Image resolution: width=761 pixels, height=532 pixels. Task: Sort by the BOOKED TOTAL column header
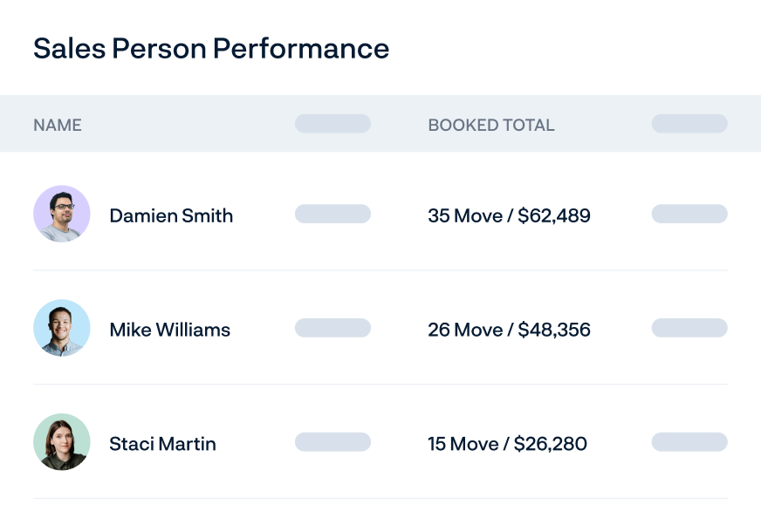(x=490, y=125)
